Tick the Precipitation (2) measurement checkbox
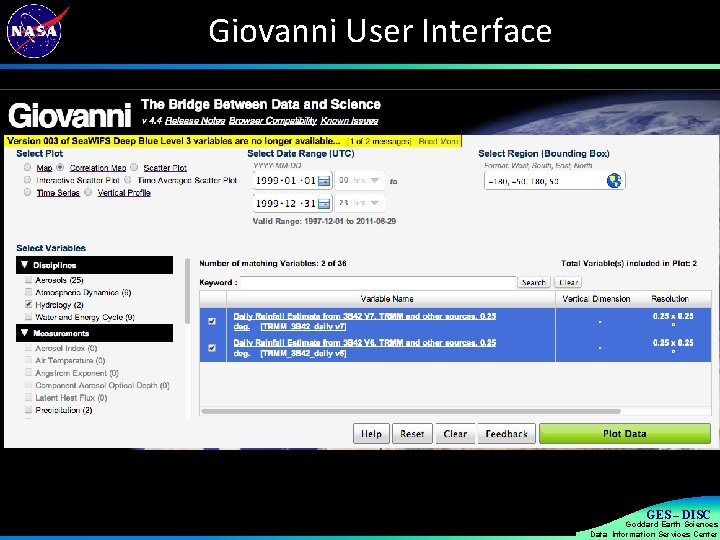720x540 pixels. (28, 410)
